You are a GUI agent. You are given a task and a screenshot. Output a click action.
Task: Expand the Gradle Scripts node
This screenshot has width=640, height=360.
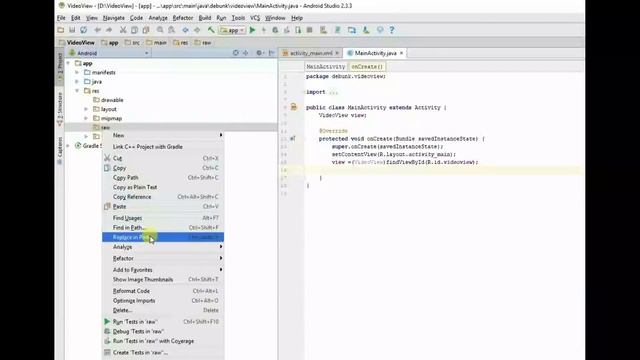coord(68,146)
